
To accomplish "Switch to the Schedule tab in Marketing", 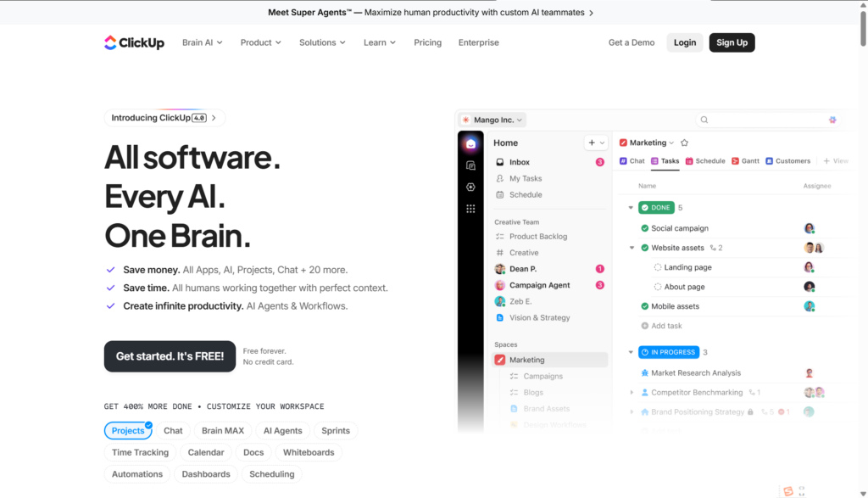I will (705, 161).
